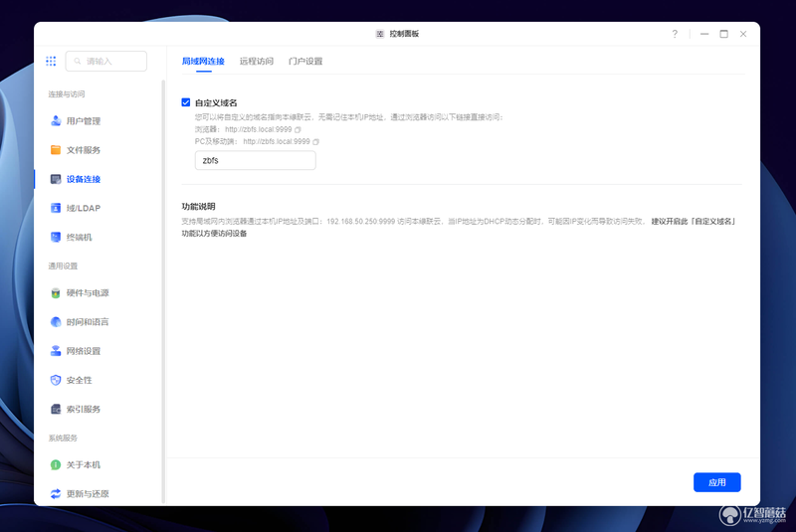Open the 网络设置 label
Screen dimensions: 796x532
(x=84, y=351)
